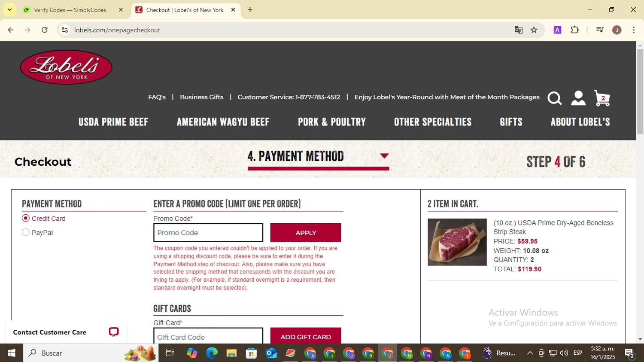Open Outlook from the taskbar
This screenshot has width=644, height=362.
tap(271, 353)
